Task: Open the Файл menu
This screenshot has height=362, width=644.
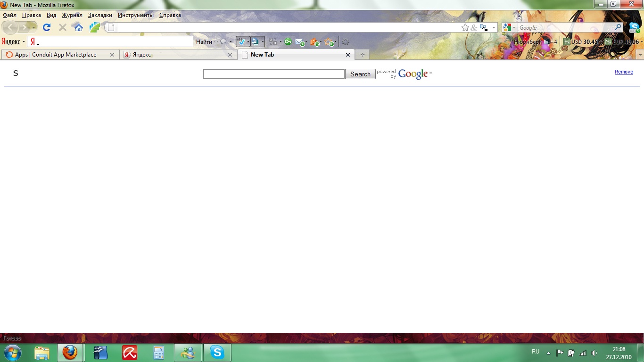Action: (x=9, y=15)
